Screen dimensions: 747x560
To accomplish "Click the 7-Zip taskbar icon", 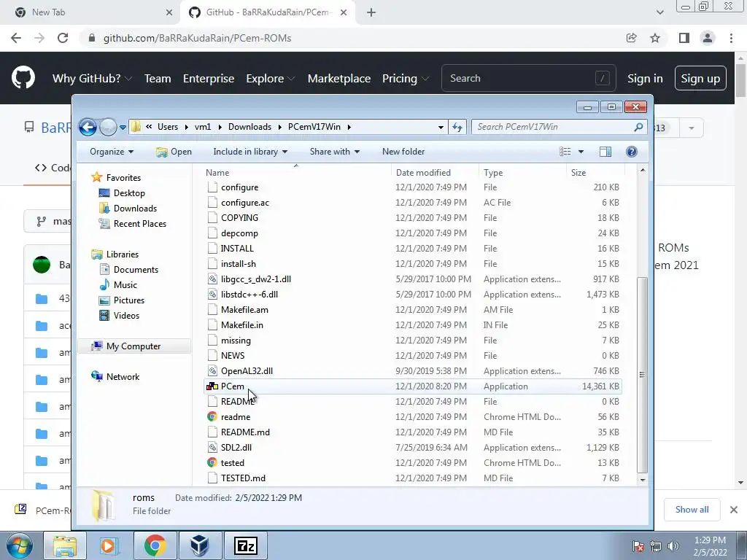I will 246,546.
